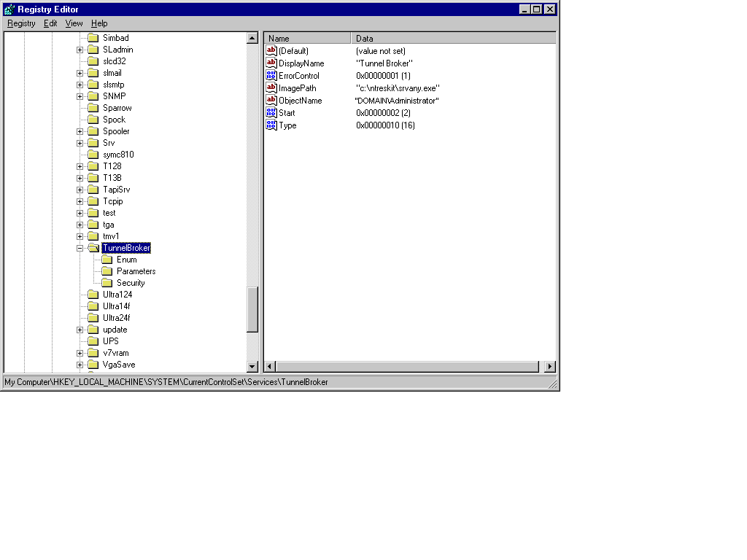747x560 pixels.
Task: Click the ImagePath string value icon
Action: 271,88
